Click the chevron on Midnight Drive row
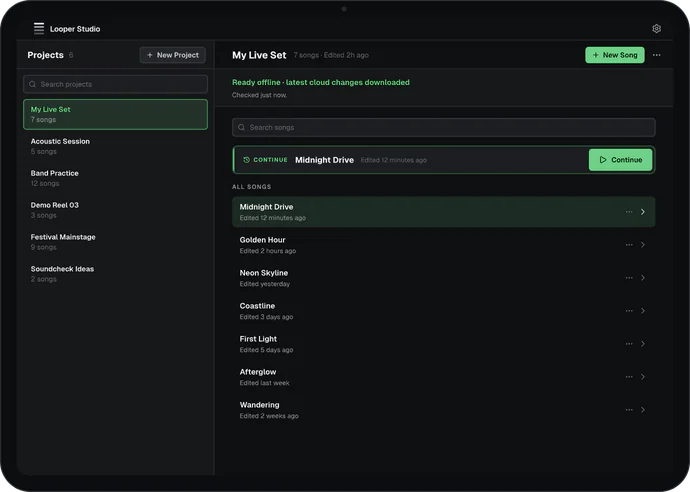This screenshot has height=492, width=690. click(643, 212)
